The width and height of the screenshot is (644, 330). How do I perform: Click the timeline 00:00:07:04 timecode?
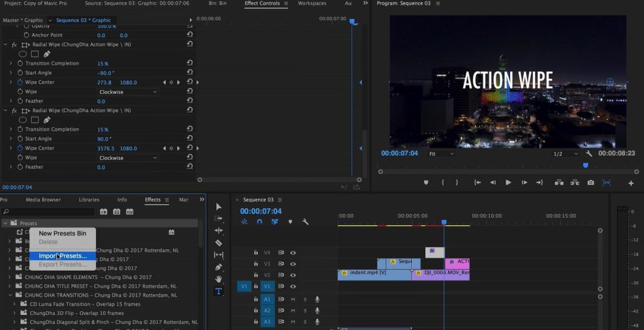(261, 211)
